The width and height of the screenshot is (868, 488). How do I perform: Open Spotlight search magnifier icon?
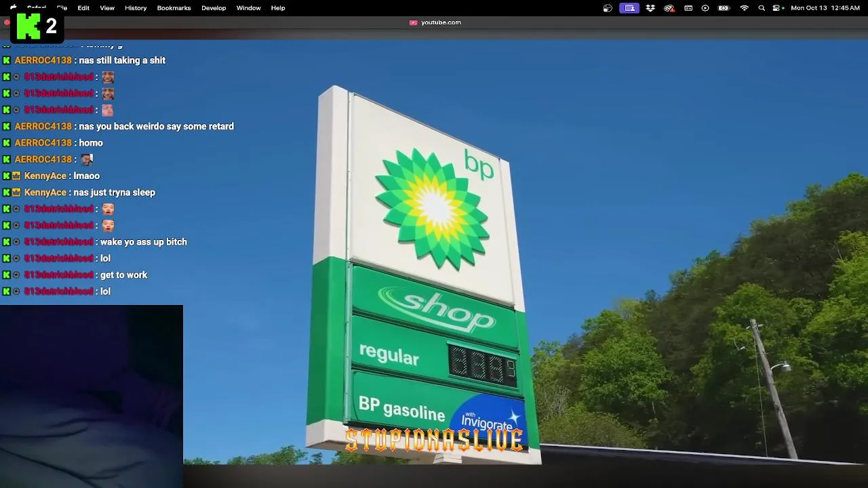tap(762, 8)
